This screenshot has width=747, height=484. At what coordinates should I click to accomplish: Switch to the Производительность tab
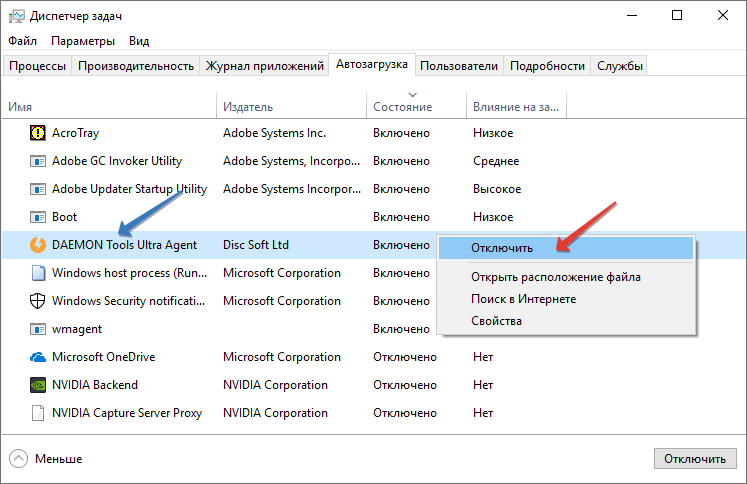point(136,66)
